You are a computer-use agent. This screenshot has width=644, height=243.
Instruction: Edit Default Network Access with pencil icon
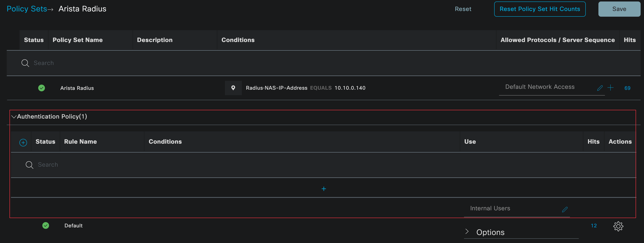pos(600,88)
